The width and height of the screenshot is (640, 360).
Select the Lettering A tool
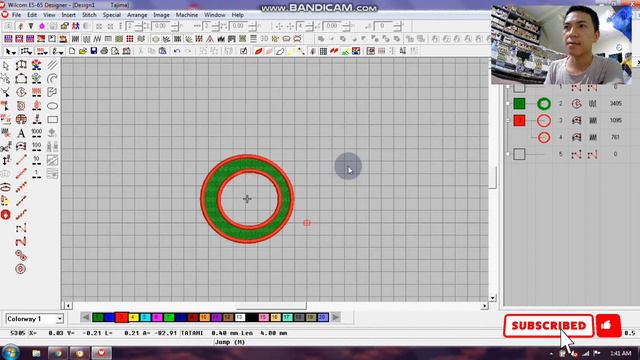click(21, 133)
